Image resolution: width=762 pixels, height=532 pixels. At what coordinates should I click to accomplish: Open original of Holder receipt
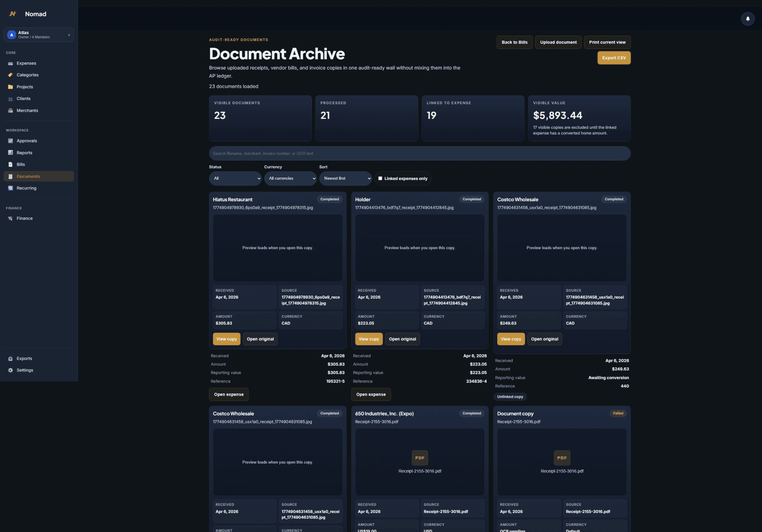[x=402, y=339]
